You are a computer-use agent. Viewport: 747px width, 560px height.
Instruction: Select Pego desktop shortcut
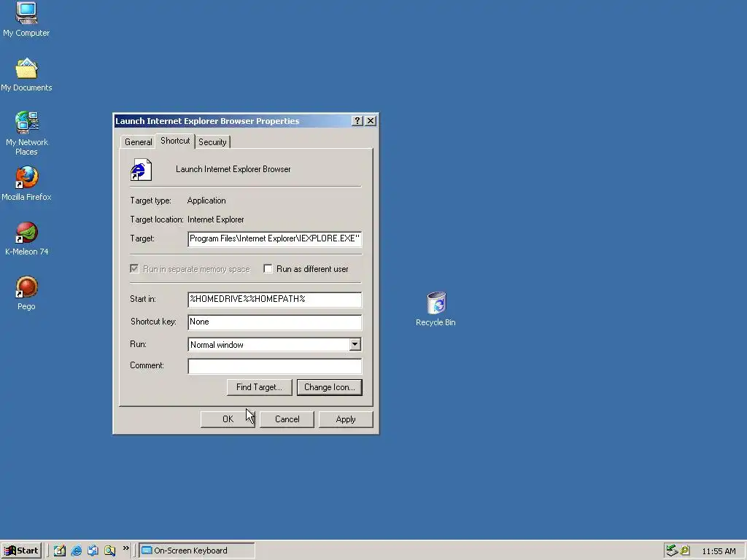point(26,293)
